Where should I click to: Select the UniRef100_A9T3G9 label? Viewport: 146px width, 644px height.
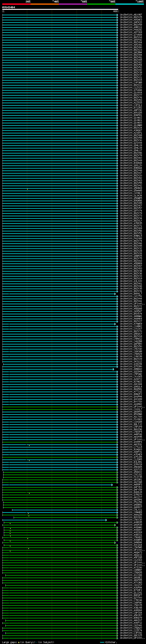[131, 32]
